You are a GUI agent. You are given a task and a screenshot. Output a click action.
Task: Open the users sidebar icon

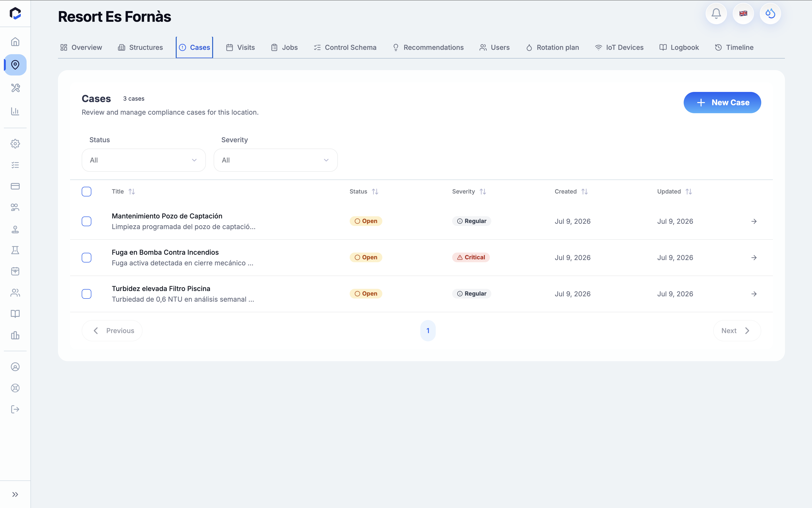click(x=15, y=293)
